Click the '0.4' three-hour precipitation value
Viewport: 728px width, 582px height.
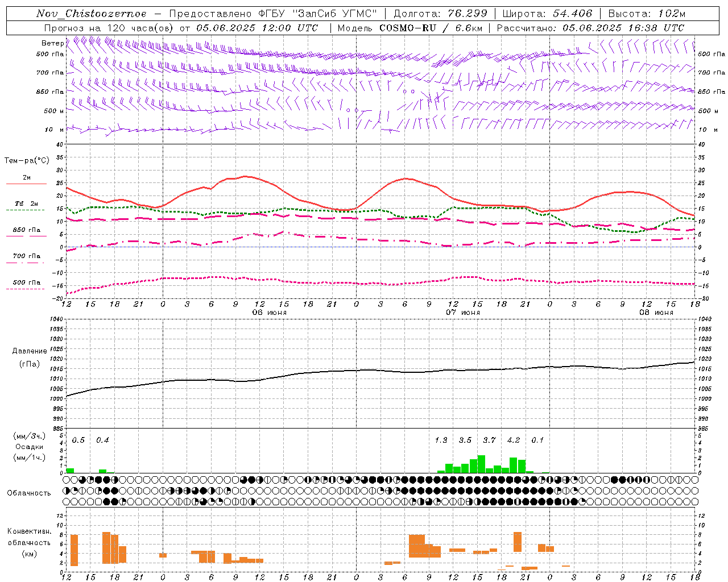102,440
